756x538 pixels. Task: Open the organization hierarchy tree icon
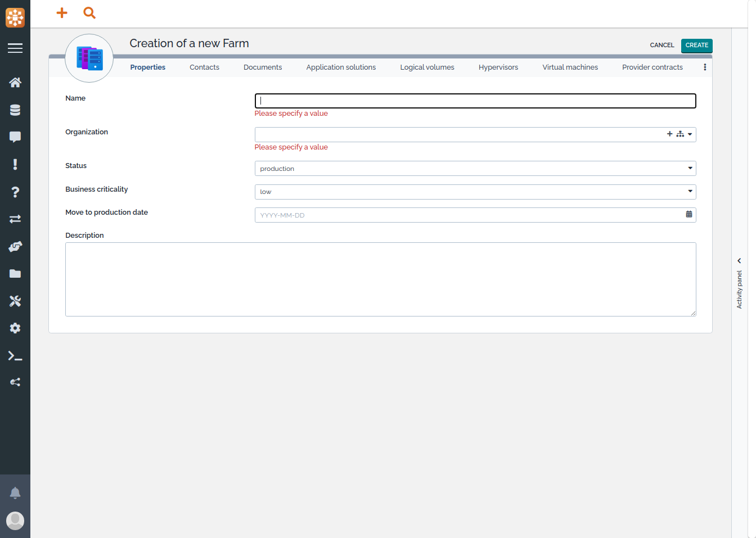(680, 134)
